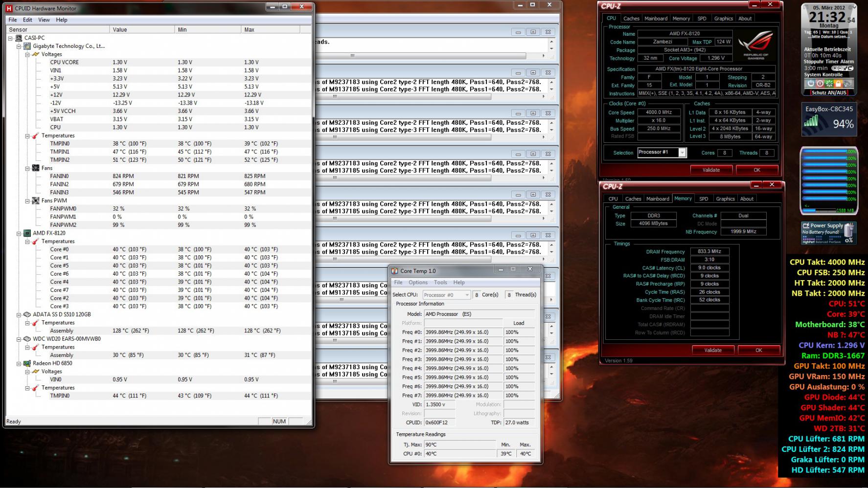The width and height of the screenshot is (868, 488).
Task: Collapse the Fans PWM section
Action: tap(27, 200)
